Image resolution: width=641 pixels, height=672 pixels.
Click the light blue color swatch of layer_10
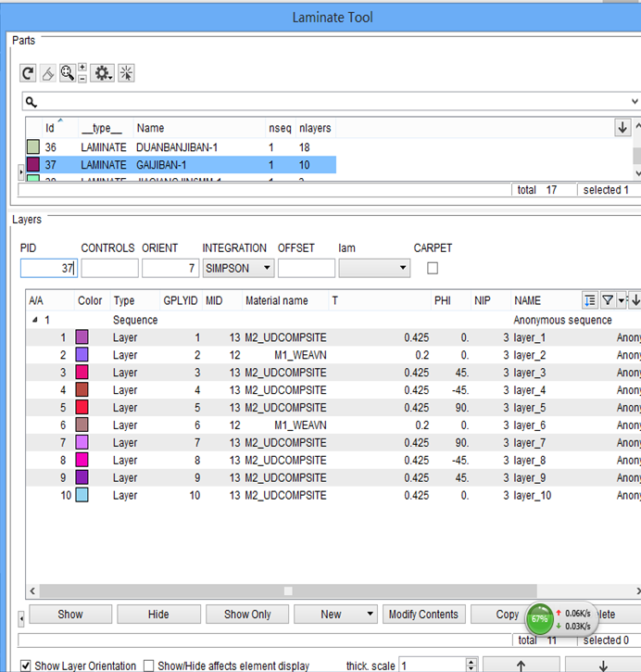point(82,495)
